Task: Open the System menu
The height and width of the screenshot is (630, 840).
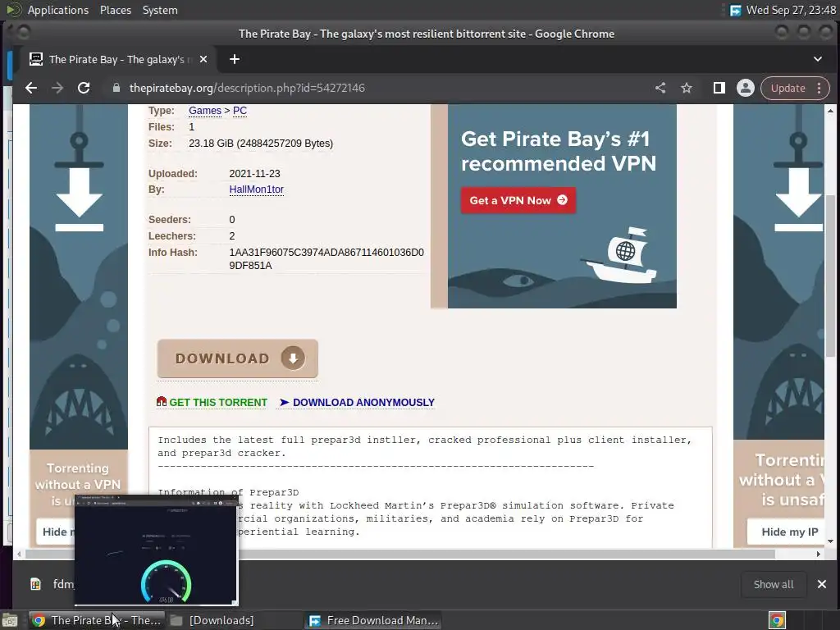Action: pyautogui.click(x=160, y=10)
